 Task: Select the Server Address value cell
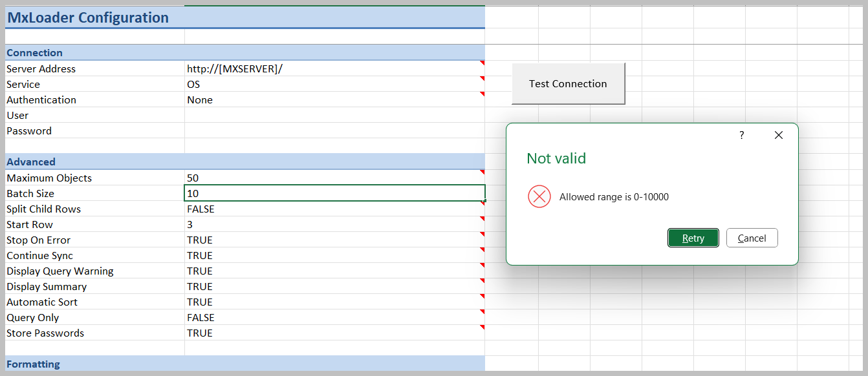(x=334, y=68)
